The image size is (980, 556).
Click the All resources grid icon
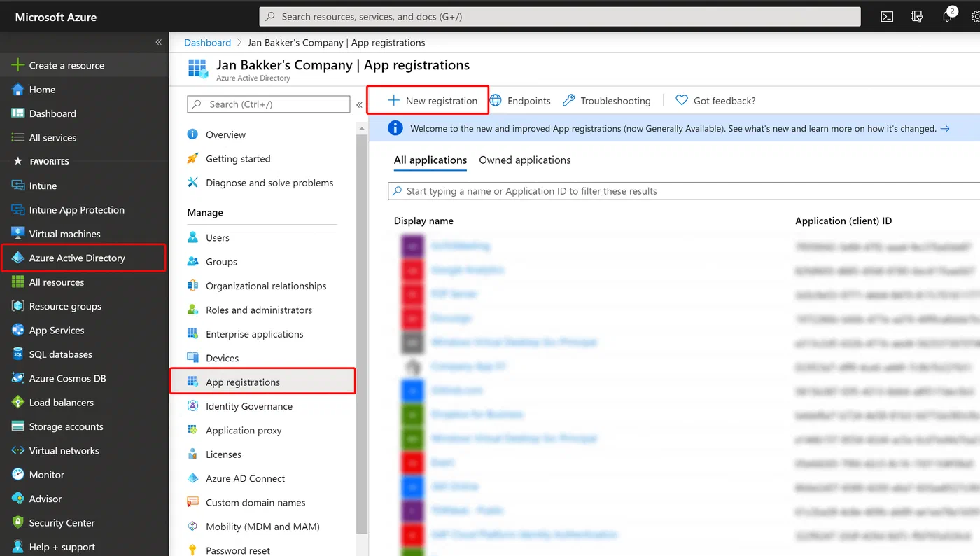click(x=17, y=282)
